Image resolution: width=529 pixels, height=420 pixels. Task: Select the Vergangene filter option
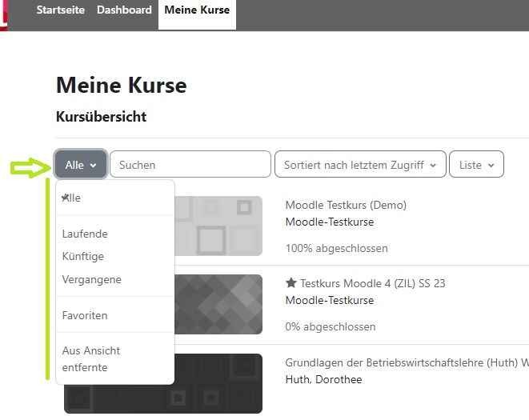[x=114, y=279]
